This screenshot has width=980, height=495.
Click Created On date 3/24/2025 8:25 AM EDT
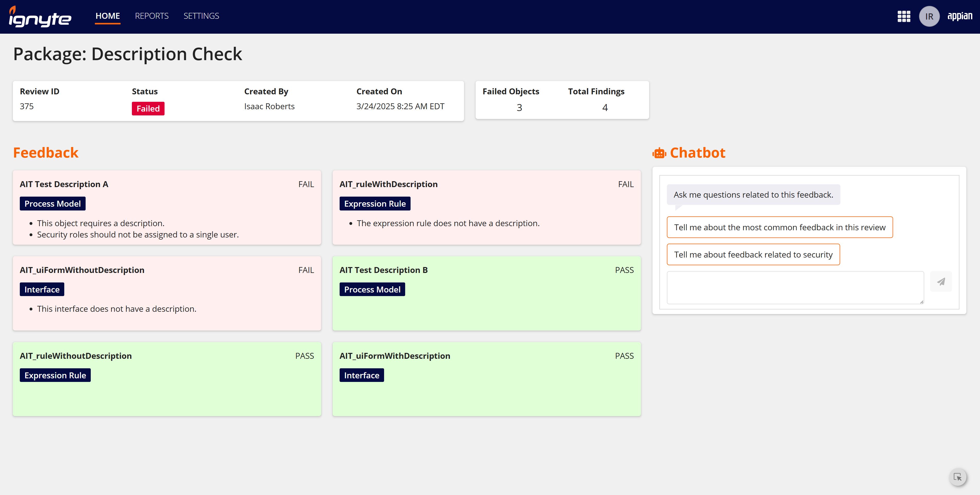pos(400,106)
